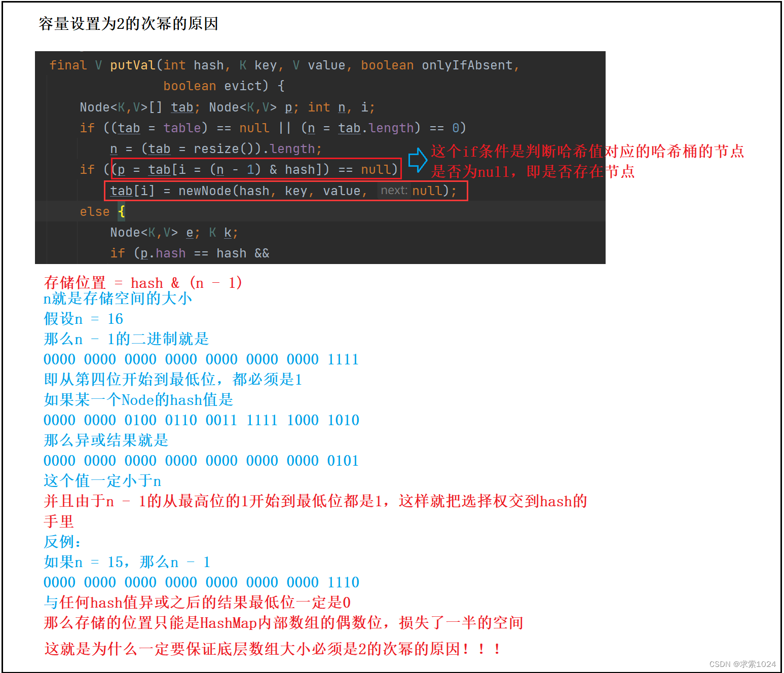Viewport: 784px width, 673px height.
Task: Click the line 那么异或结果就是
Action: 106,440
